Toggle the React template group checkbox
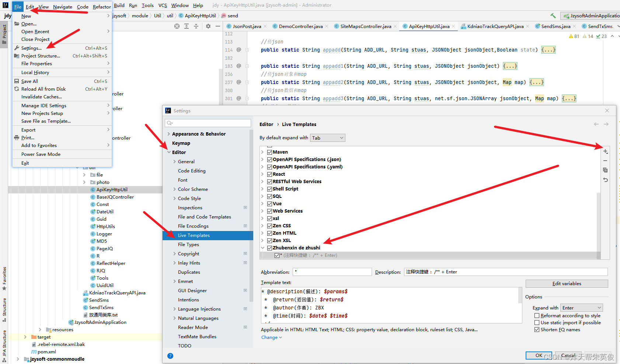Image resolution: width=620 pixels, height=364 pixels. [x=270, y=174]
